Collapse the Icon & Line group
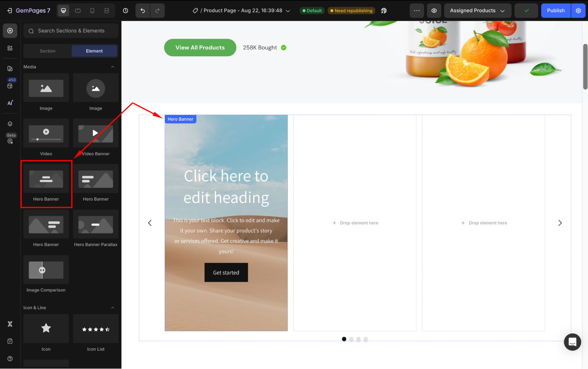 tap(113, 307)
